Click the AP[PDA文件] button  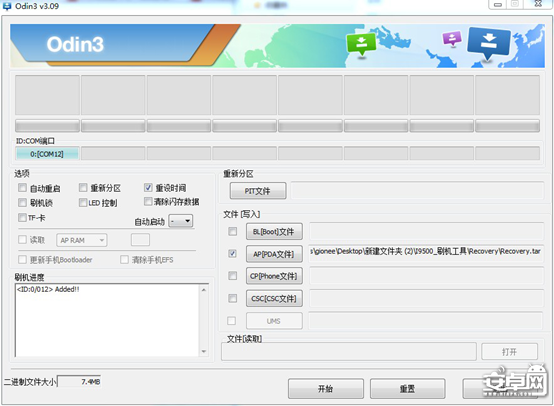point(274,254)
